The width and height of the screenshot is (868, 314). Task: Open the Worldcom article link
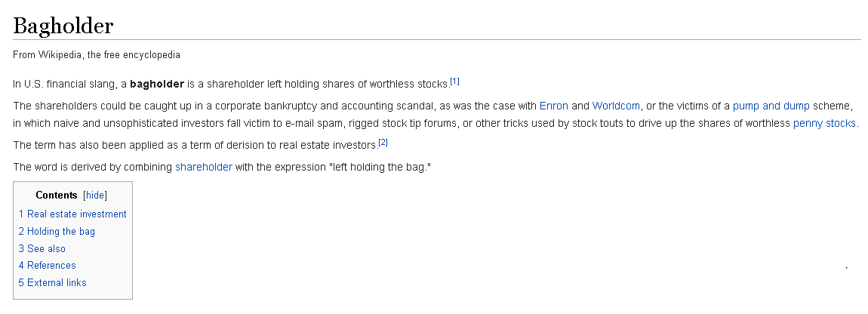click(x=616, y=106)
